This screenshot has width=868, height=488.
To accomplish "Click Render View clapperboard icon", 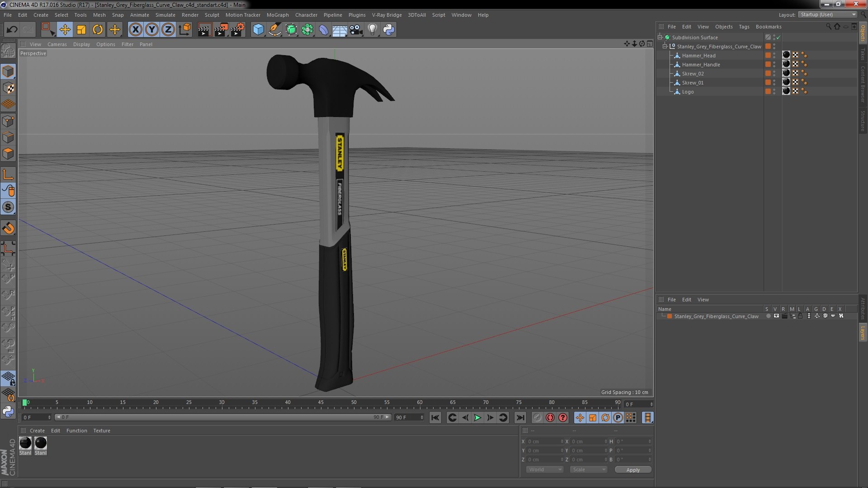I will click(204, 30).
